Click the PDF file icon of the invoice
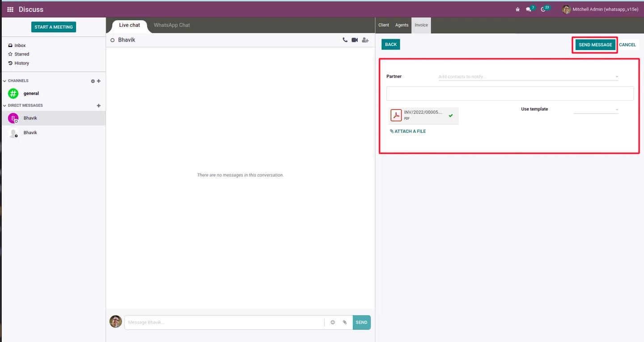The width and height of the screenshot is (644, 342). click(396, 115)
